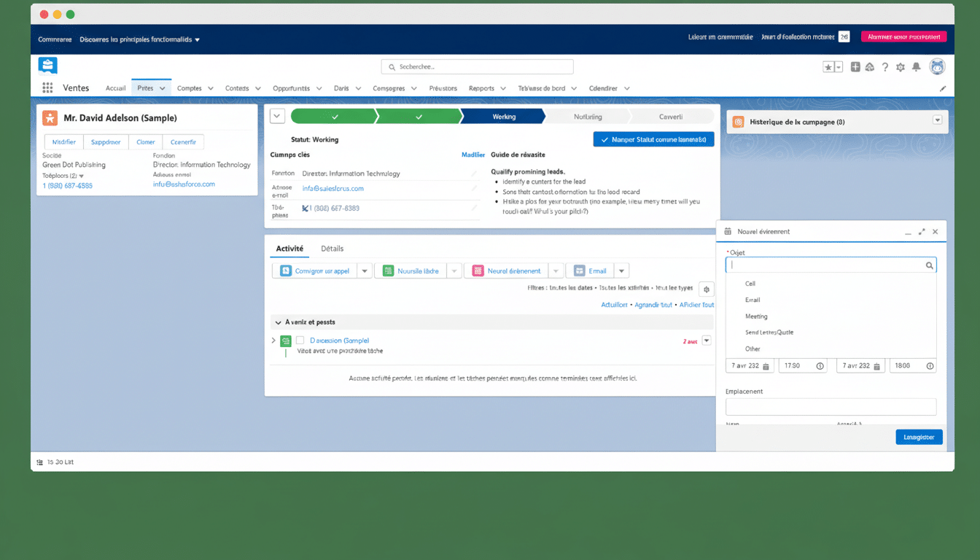
Task: Open the global create plus icon
Action: (x=855, y=66)
